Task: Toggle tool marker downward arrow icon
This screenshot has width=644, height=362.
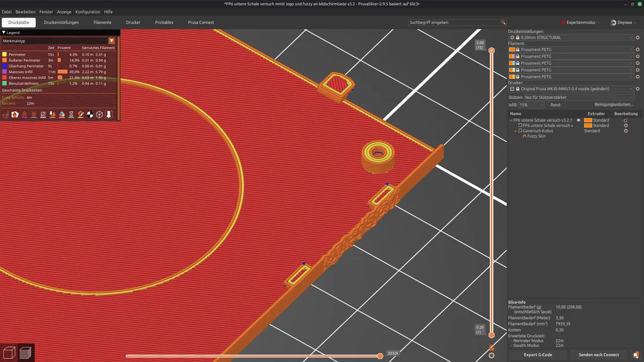Action: coord(109,115)
